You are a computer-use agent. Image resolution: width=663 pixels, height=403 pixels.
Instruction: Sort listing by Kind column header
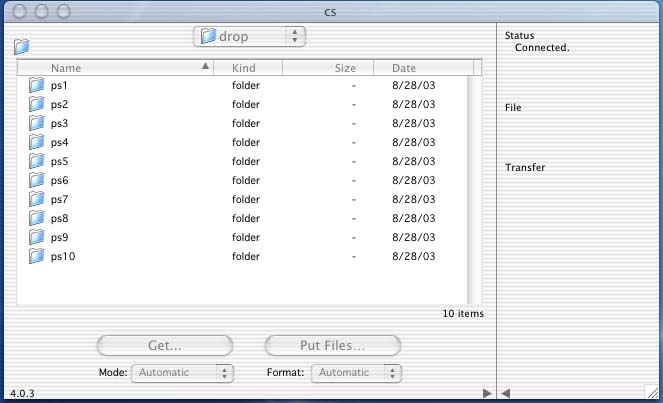(248, 68)
